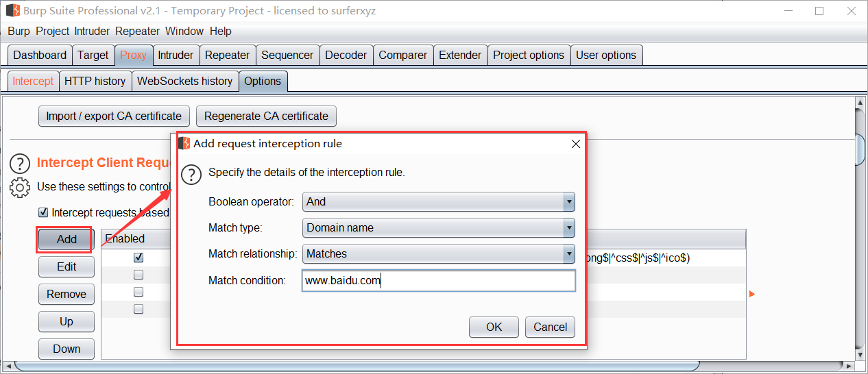Viewport: 868px width, 374px height.
Task: Close the Add request interception rule dialog
Action: point(576,144)
